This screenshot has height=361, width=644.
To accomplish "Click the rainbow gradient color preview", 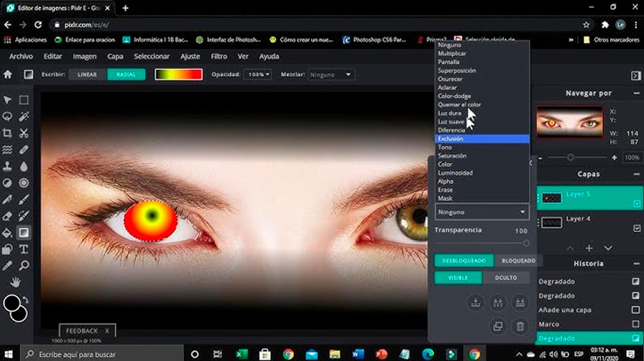I will (x=177, y=74).
